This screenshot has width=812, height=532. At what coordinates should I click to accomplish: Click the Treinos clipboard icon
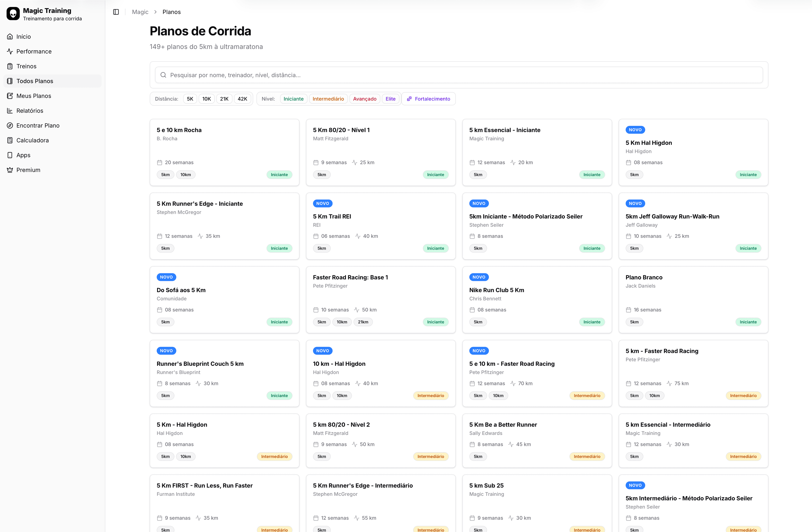10,66
